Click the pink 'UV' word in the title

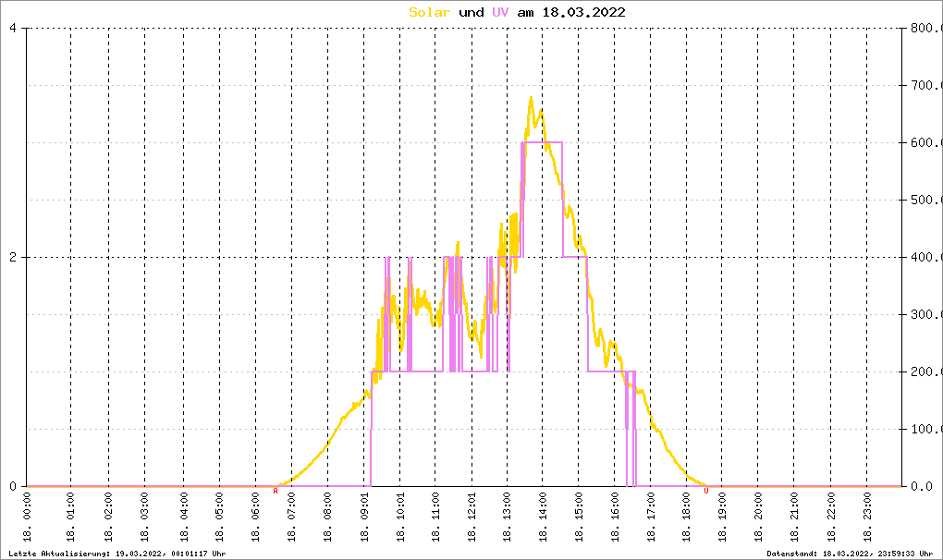(x=500, y=12)
